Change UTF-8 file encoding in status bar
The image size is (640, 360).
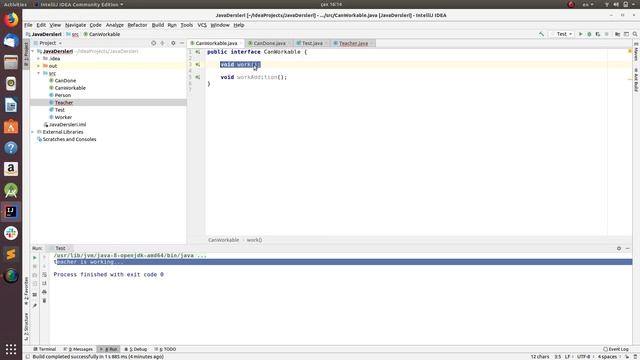584,357
